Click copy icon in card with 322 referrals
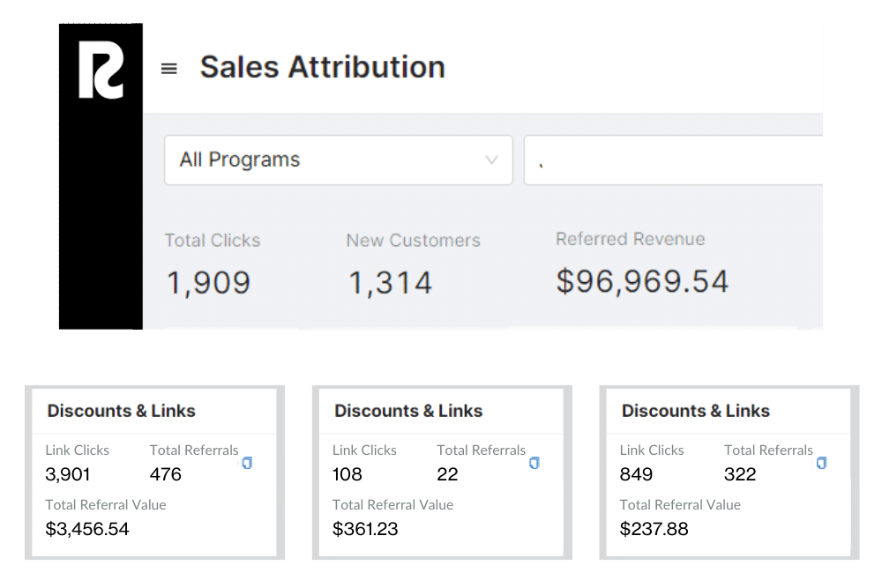882x588 pixels. 821,463
